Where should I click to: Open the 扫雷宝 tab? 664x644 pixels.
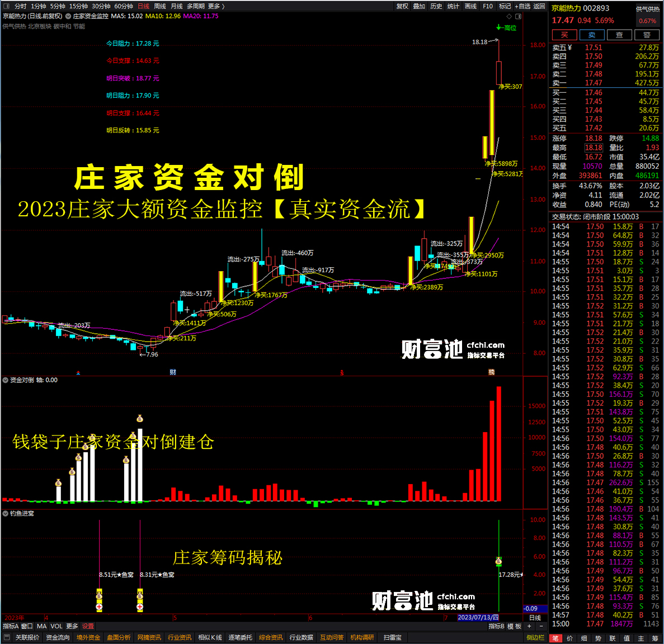(x=392, y=638)
